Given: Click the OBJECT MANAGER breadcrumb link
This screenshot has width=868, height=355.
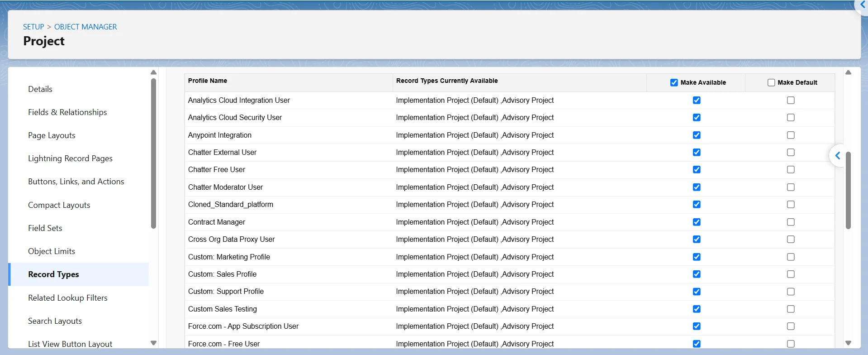Looking at the screenshot, I should pos(85,27).
